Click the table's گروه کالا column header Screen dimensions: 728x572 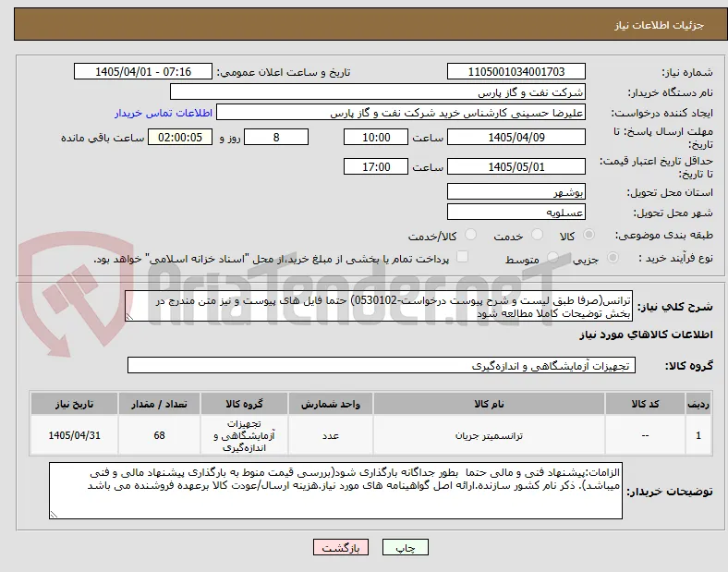(x=244, y=404)
